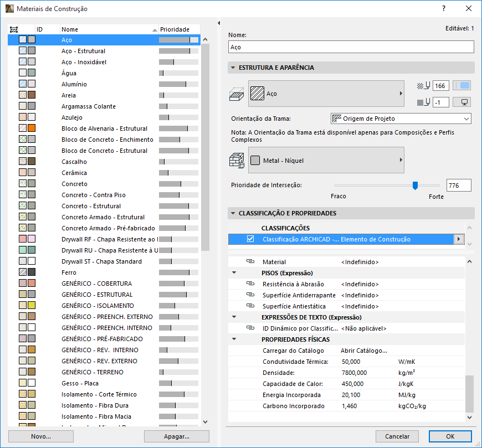Open the Orientação da Trama dropdown

click(x=401, y=119)
